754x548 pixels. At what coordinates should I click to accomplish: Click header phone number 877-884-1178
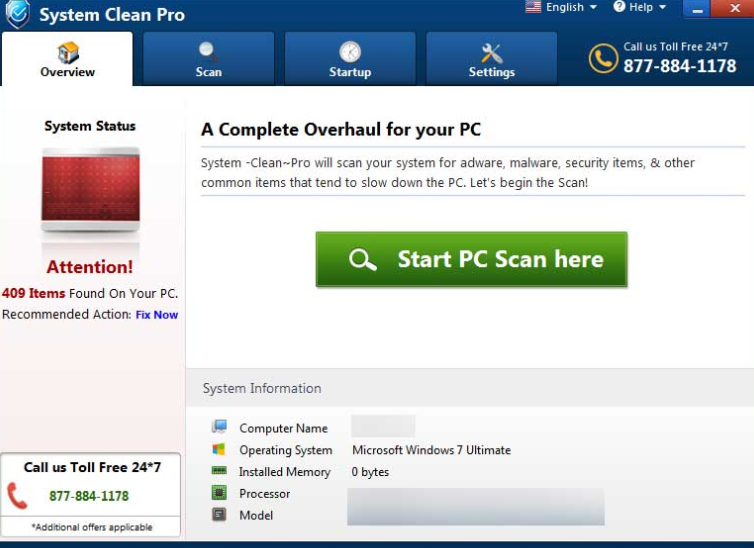coord(679,66)
